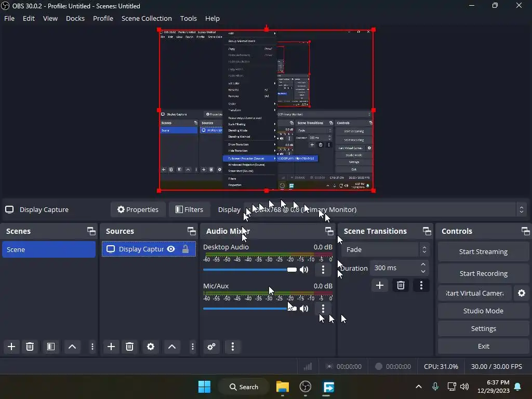Image resolution: width=532 pixels, height=399 pixels.
Task: Open transition properties three-dot menu
Action: pos(421,285)
